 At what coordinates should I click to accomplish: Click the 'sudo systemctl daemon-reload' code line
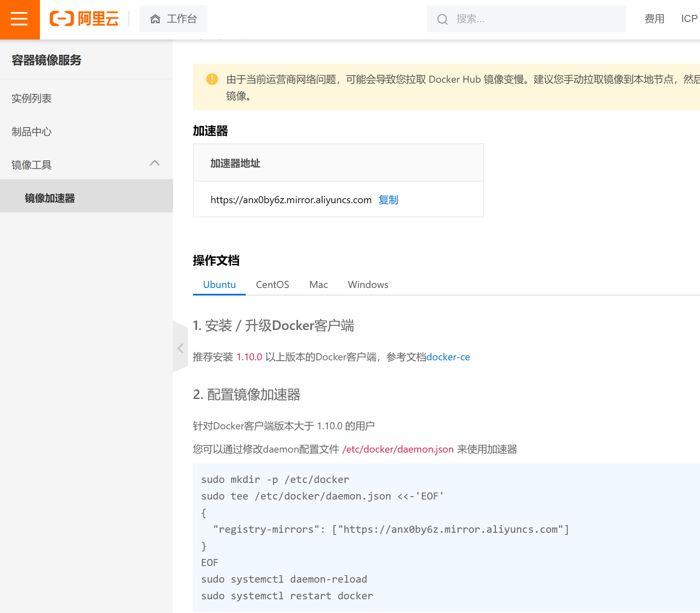click(x=284, y=579)
